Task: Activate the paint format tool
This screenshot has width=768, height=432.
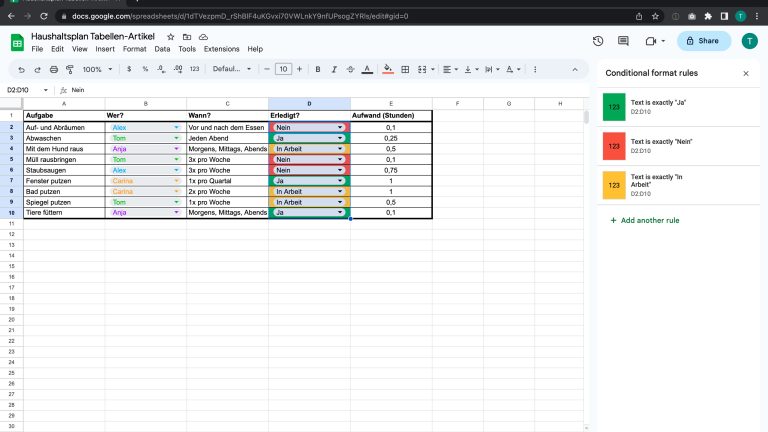Action: 69,69
